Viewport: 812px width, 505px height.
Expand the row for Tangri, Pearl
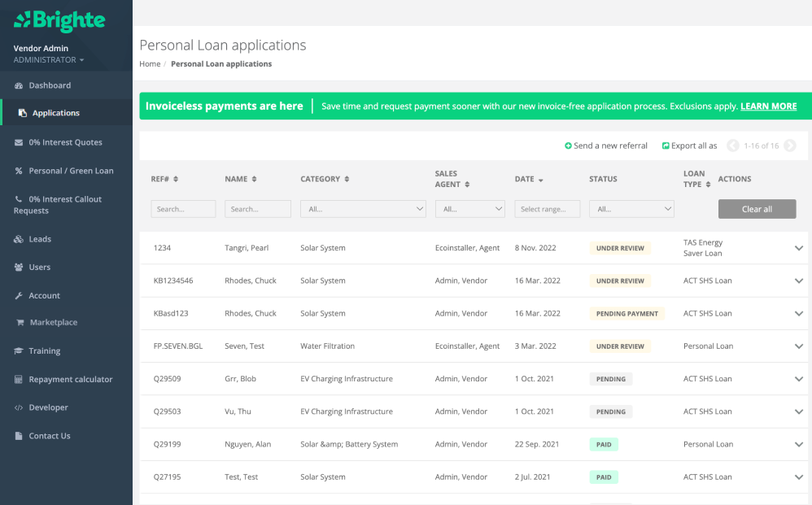(x=798, y=248)
